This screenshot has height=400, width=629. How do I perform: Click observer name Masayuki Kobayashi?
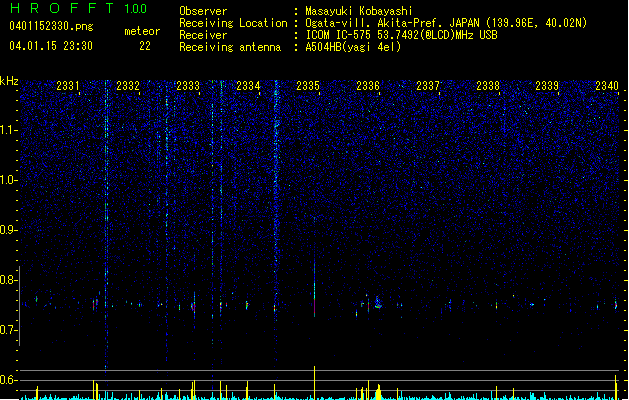[359, 11]
